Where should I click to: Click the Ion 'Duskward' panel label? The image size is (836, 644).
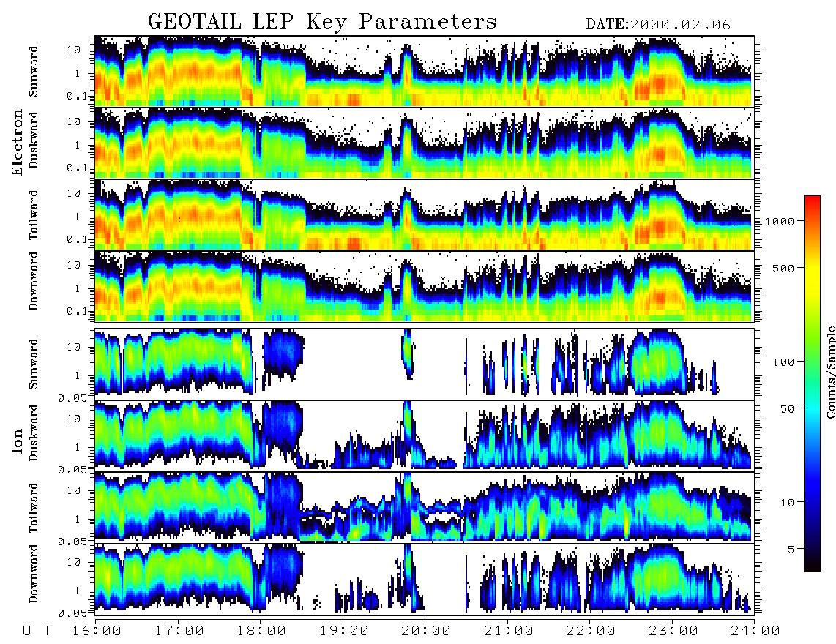click(34, 433)
